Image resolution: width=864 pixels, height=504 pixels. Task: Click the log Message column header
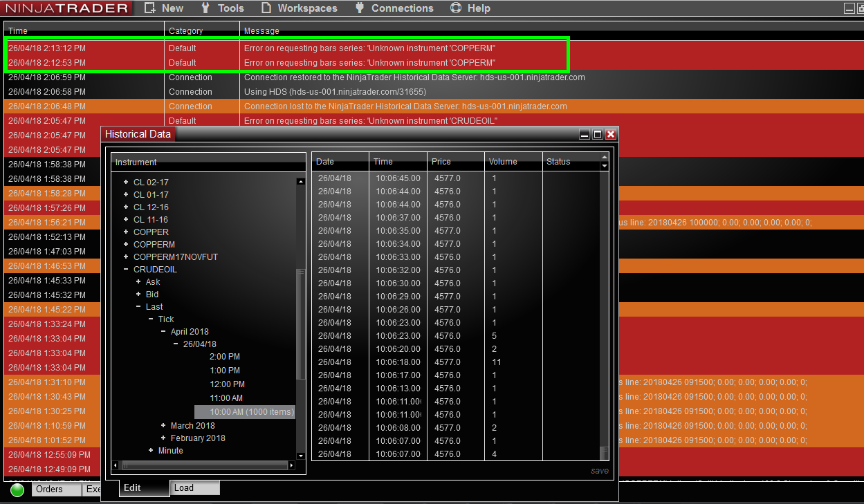point(551,30)
